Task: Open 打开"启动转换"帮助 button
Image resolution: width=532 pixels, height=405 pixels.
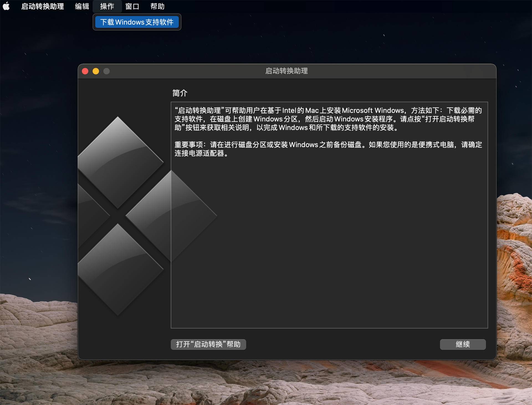Action: pos(208,344)
